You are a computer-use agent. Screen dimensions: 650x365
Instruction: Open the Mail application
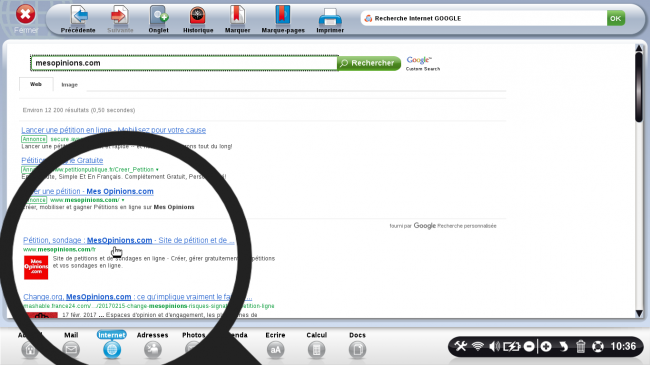coord(71,345)
